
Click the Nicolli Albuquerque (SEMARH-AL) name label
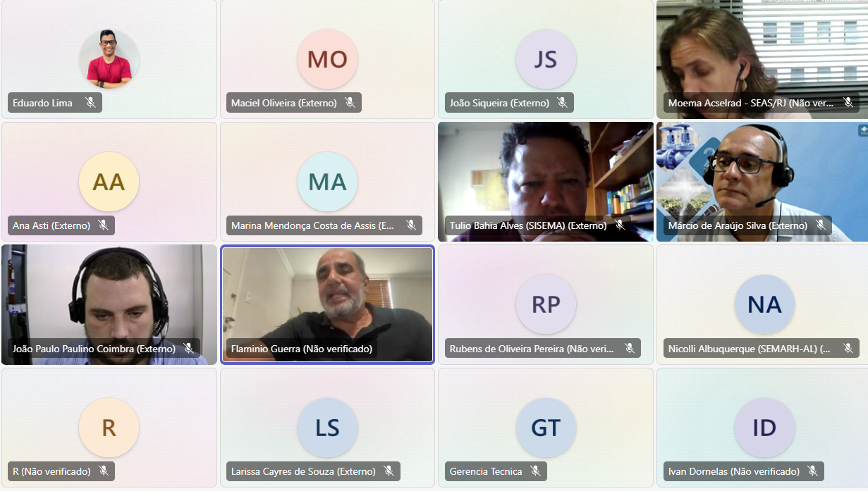tap(750, 349)
